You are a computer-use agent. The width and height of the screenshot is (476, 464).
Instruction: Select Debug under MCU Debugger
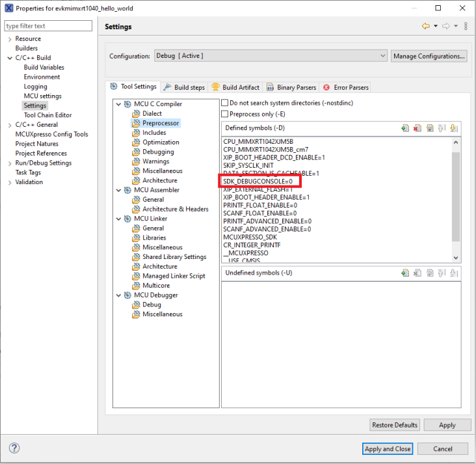coord(152,305)
